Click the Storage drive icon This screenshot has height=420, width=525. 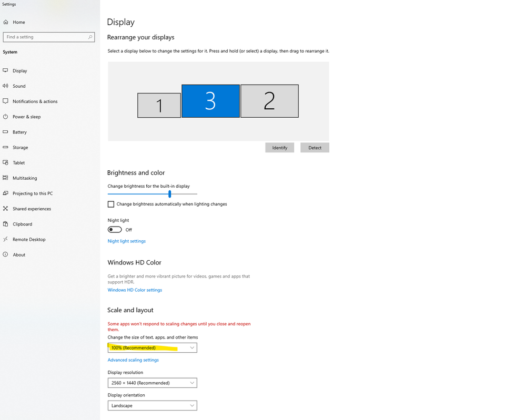pyautogui.click(x=5, y=147)
